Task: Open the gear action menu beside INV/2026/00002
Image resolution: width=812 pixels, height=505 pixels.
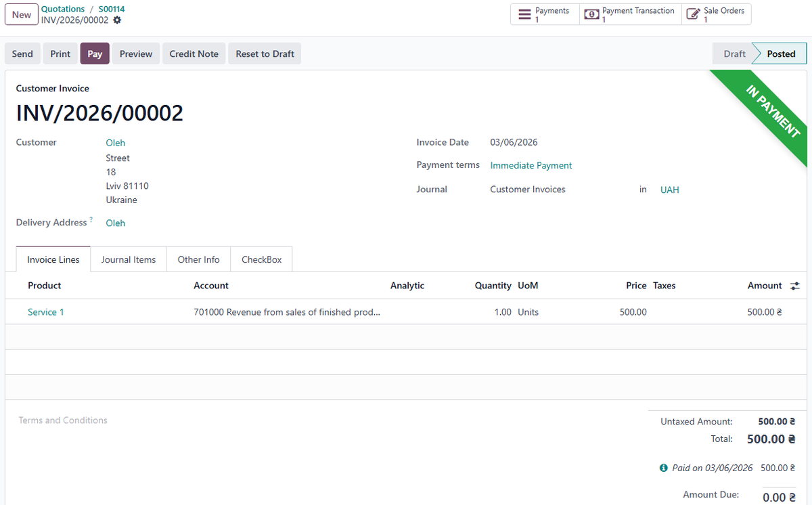Action: click(x=117, y=20)
